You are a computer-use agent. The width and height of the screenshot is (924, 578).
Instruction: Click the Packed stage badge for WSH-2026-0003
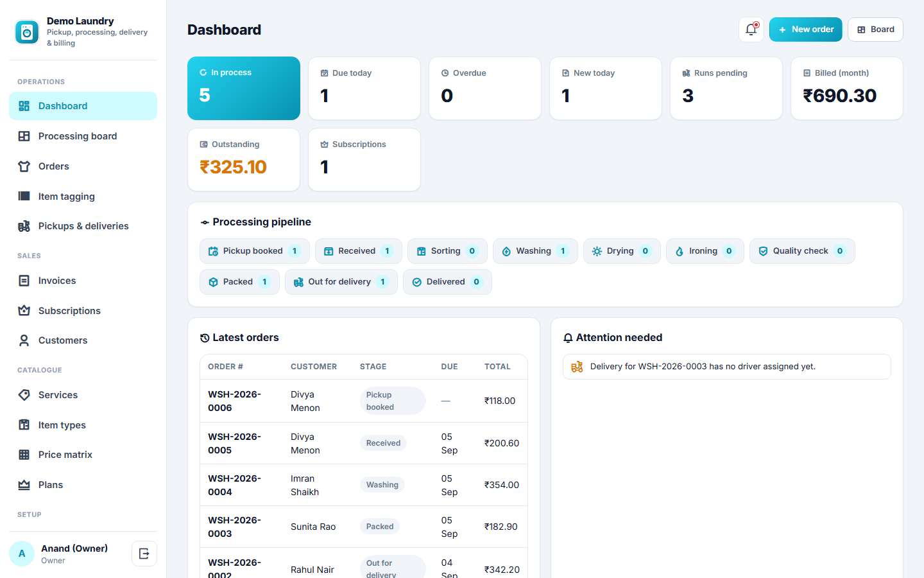(x=380, y=527)
